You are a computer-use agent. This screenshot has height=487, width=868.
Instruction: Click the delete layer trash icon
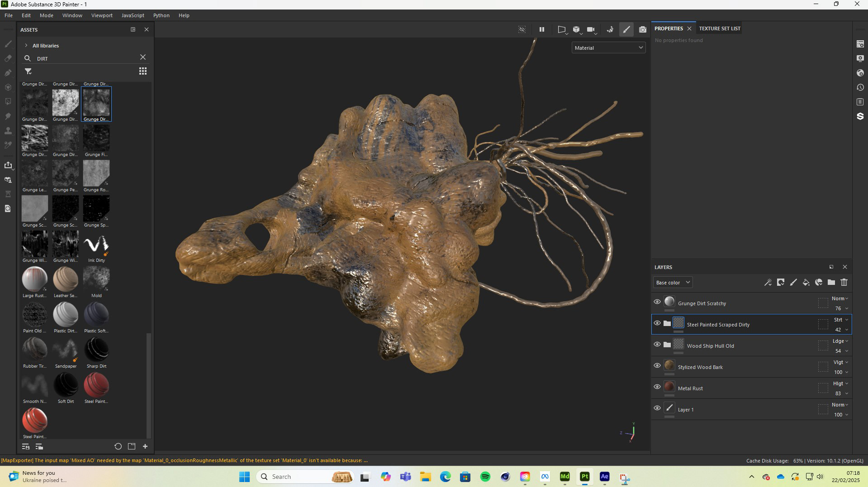(x=844, y=283)
